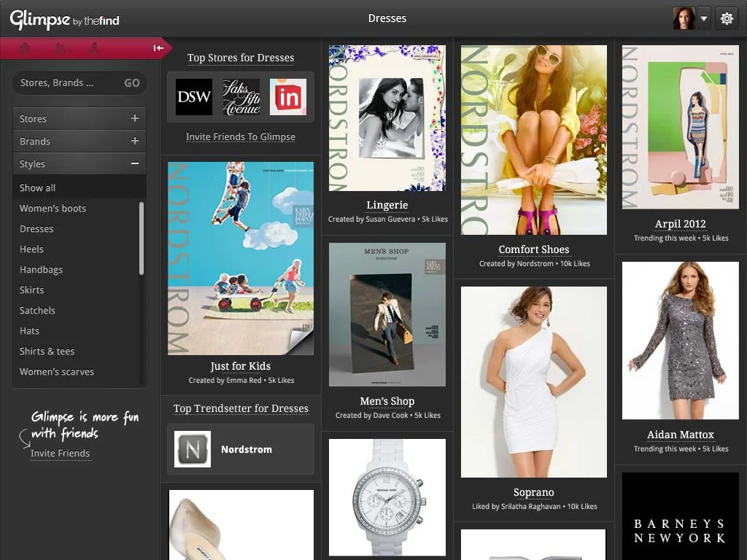Open the Barneys New York tile
Screen dimensions: 747x560
[x=681, y=516]
